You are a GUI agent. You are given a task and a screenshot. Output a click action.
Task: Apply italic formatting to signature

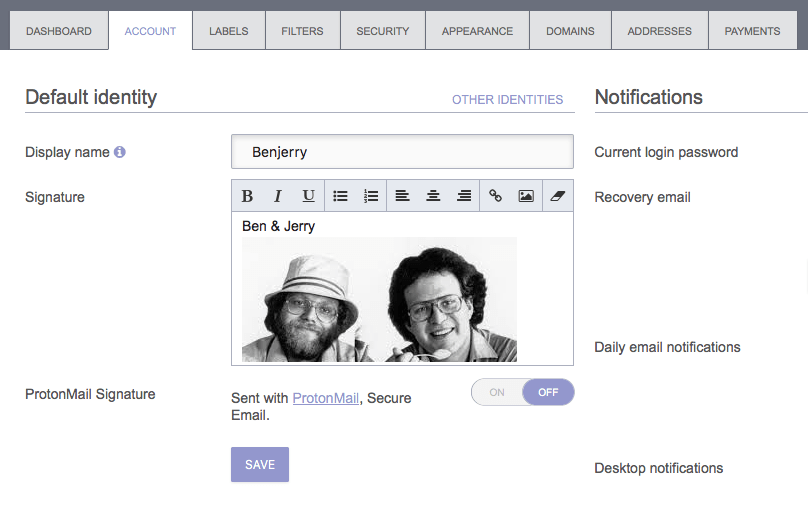(x=278, y=196)
